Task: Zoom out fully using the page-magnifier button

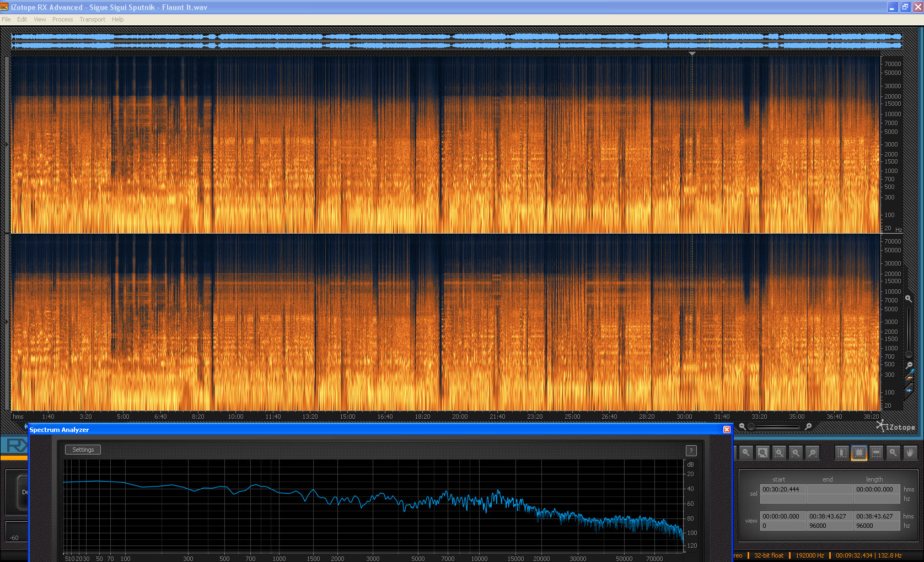Action: tap(762, 452)
